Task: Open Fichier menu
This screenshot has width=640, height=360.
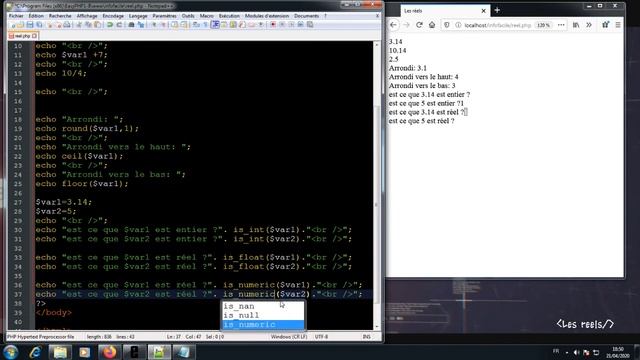Action: tap(16, 16)
